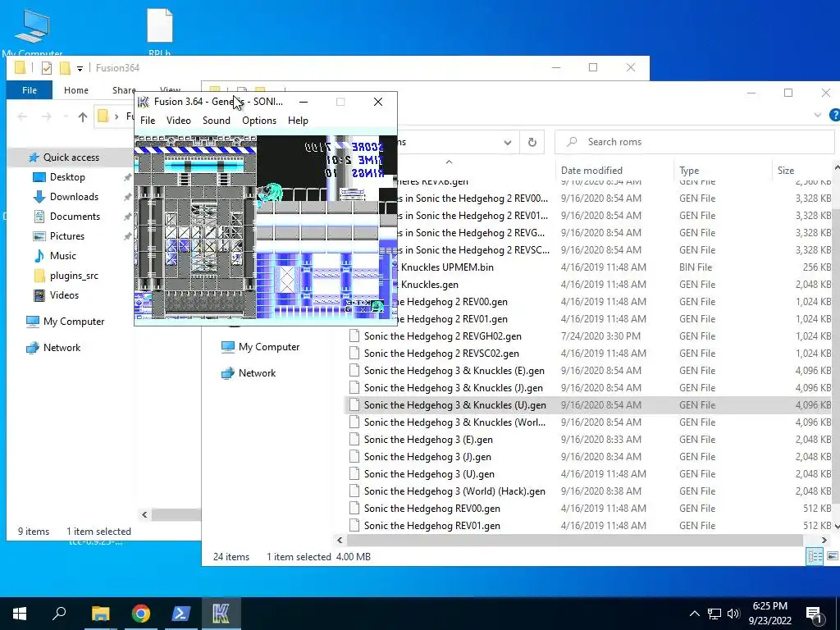The height and width of the screenshot is (630, 840).
Task: Open My Computer desktop icon
Action: point(32,33)
